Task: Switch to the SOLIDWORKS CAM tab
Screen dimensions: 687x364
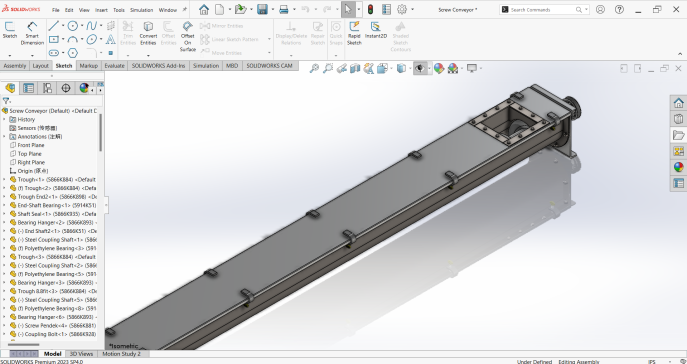Action: click(x=269, y=66)
